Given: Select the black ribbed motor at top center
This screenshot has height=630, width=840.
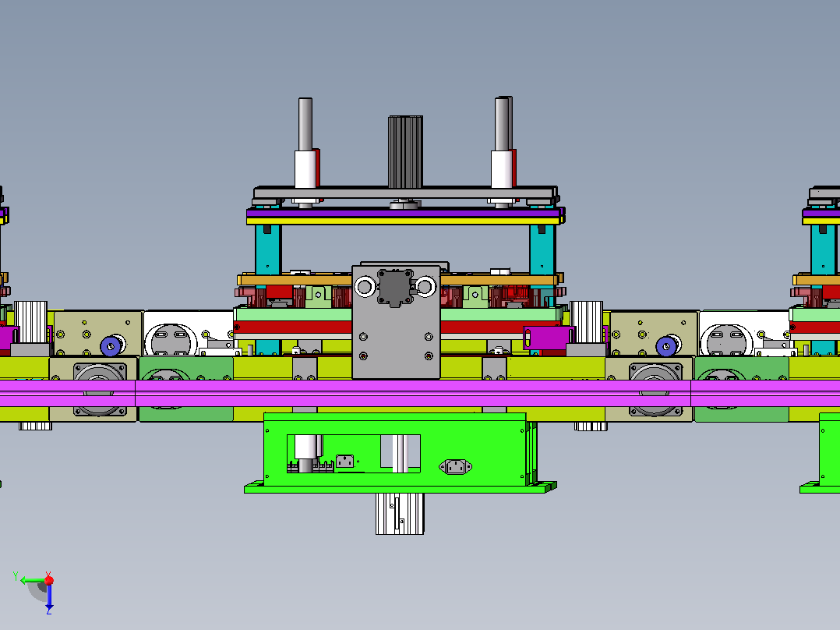Looking at the screenshot, I should coord(405,152).
